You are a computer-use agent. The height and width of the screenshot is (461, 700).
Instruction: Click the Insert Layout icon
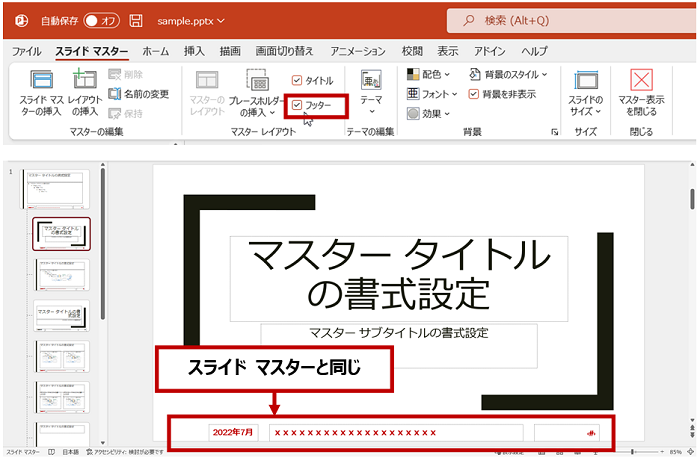click(x=85, y=80)
